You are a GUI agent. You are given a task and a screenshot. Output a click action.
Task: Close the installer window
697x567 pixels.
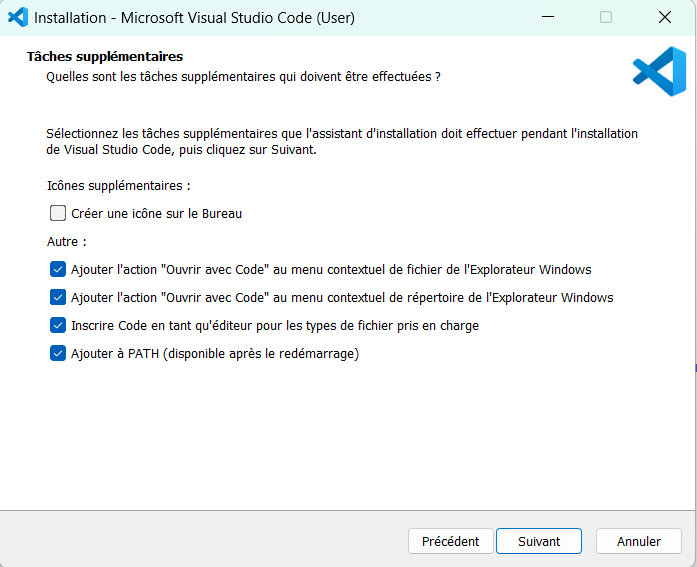click(665, 17)
